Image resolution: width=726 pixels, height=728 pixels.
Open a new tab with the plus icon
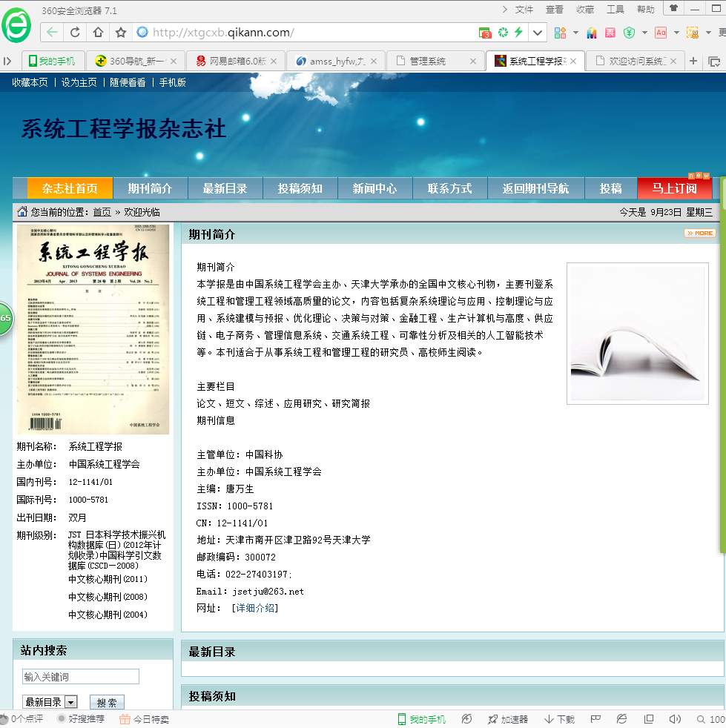click(x=693, y=61)
